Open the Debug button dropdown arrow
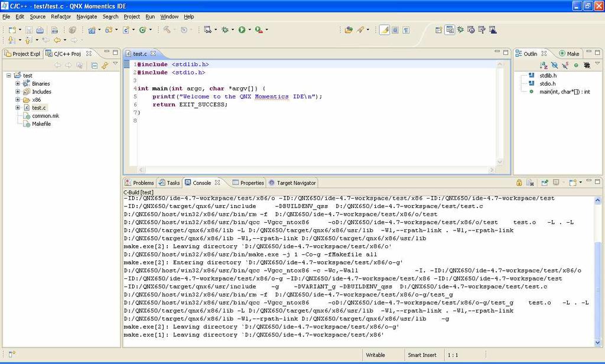 pos(233,30)
